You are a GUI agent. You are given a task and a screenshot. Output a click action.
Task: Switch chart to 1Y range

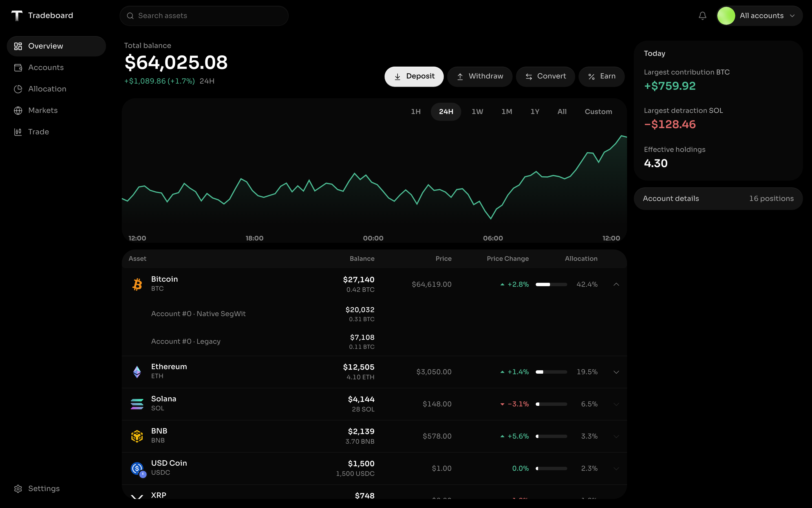[535, 111]
